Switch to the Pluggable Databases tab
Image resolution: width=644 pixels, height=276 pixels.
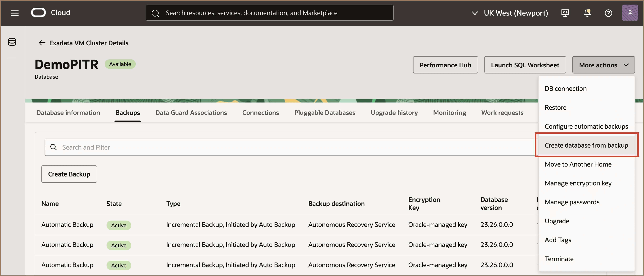[324, 113]
